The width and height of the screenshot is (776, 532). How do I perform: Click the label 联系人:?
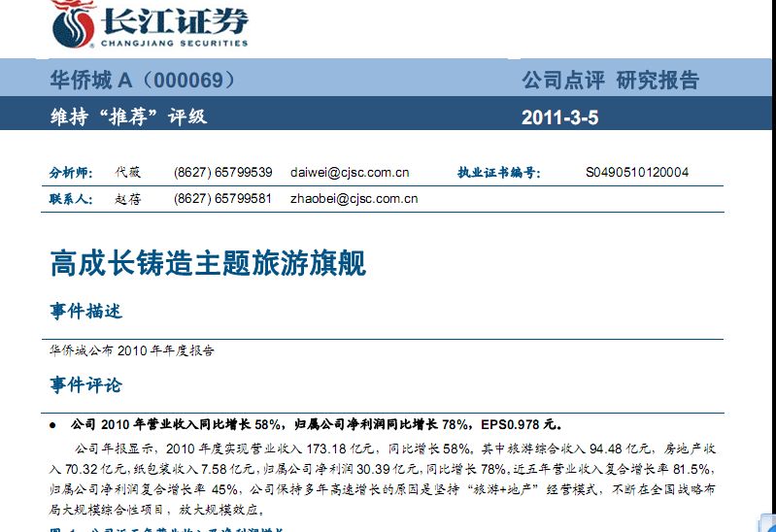(x=71, y=199)
